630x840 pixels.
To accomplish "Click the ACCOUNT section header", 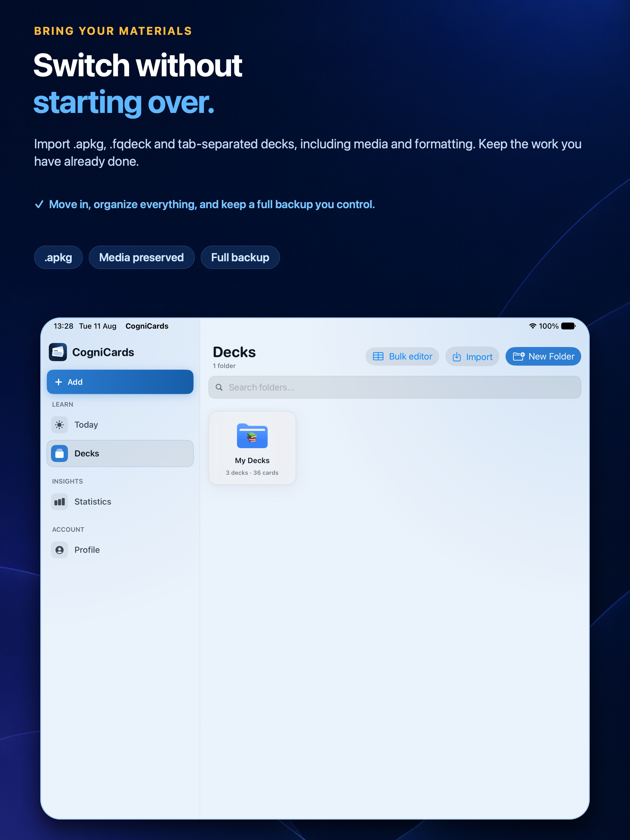I will point(68,530).
